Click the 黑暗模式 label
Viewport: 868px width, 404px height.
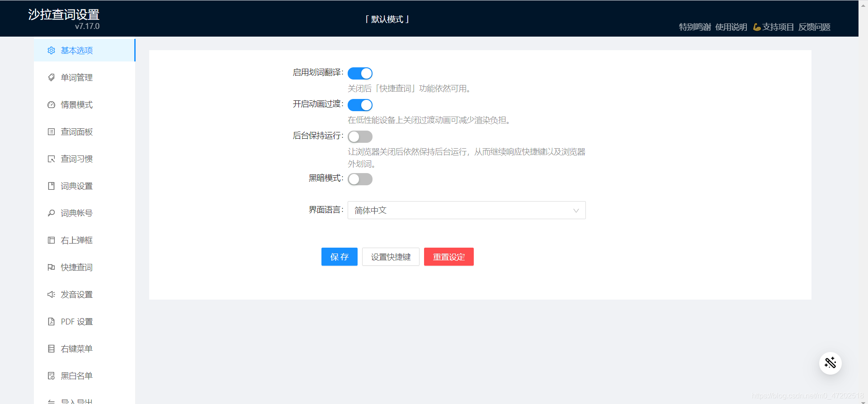(x=326, y=178)
